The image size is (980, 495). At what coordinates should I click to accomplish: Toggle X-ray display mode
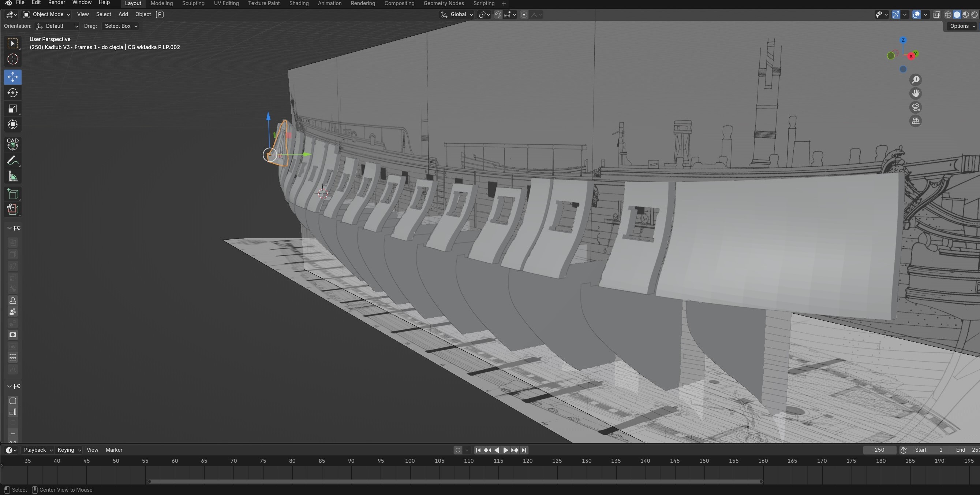click(936, 14)
